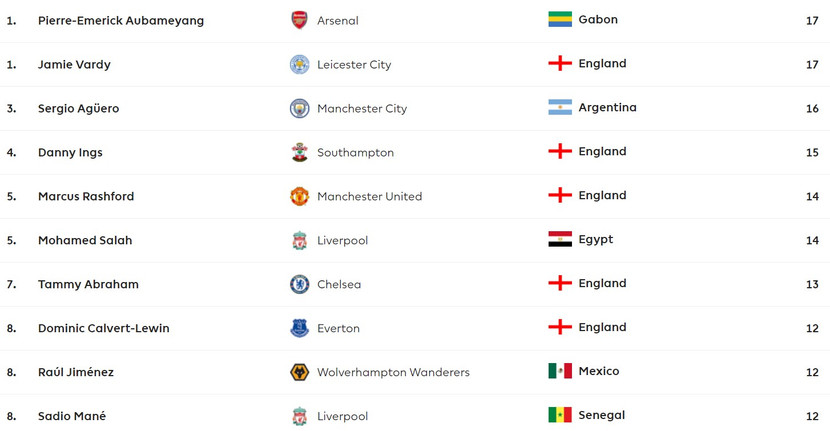Click the Wolverhampton Wanderers wolf badge

[299, 372]
